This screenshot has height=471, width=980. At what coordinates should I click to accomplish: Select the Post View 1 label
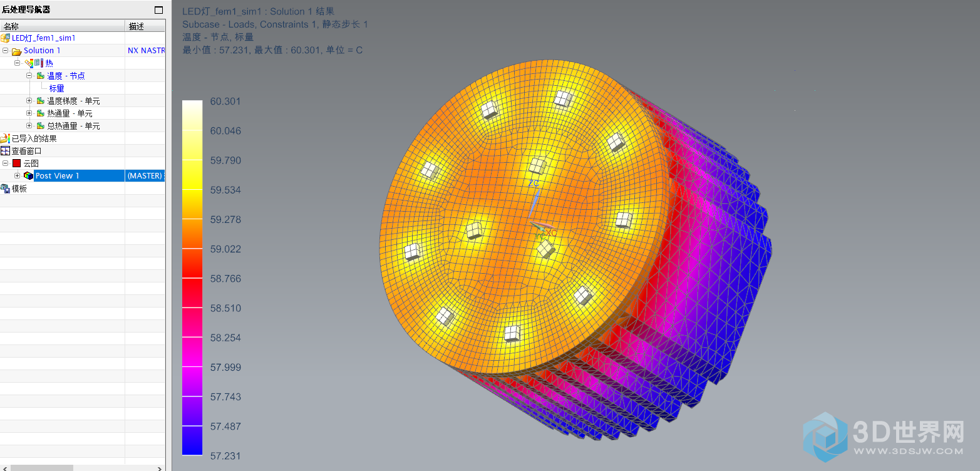pyautogui.click(x=58, y=176)
